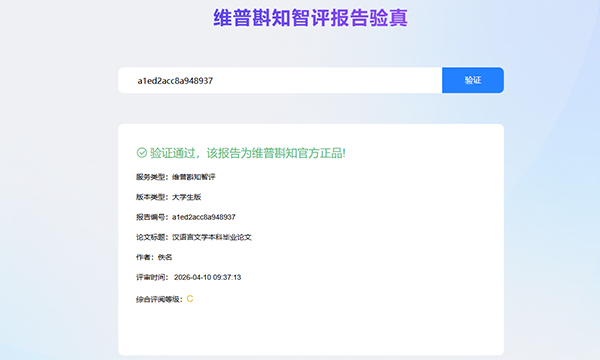This screenshot has width=600, height=360.
Task: Select the 版本类型 大学生版 row
Action: tap(168, 197)
